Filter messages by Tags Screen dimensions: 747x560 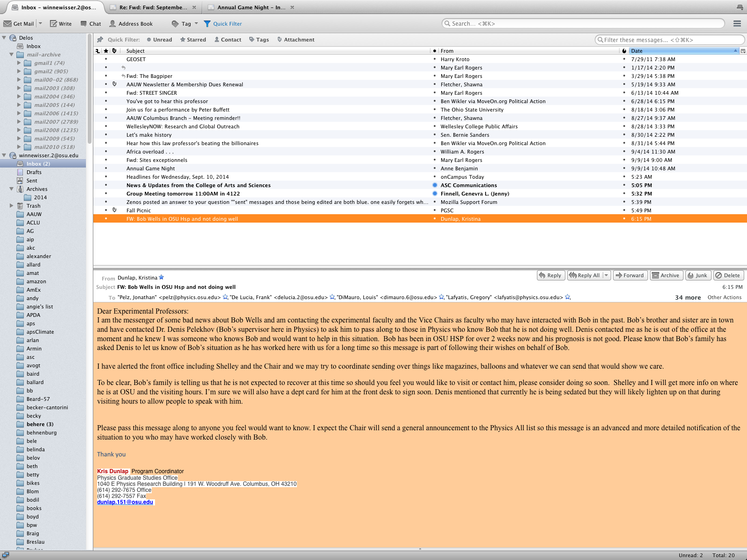coord(259,40)
